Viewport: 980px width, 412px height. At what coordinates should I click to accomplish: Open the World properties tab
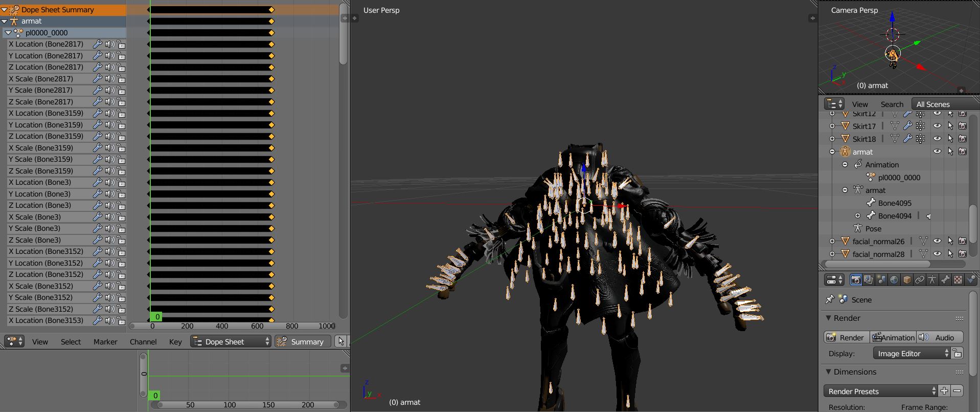click(x=894, y=279)
